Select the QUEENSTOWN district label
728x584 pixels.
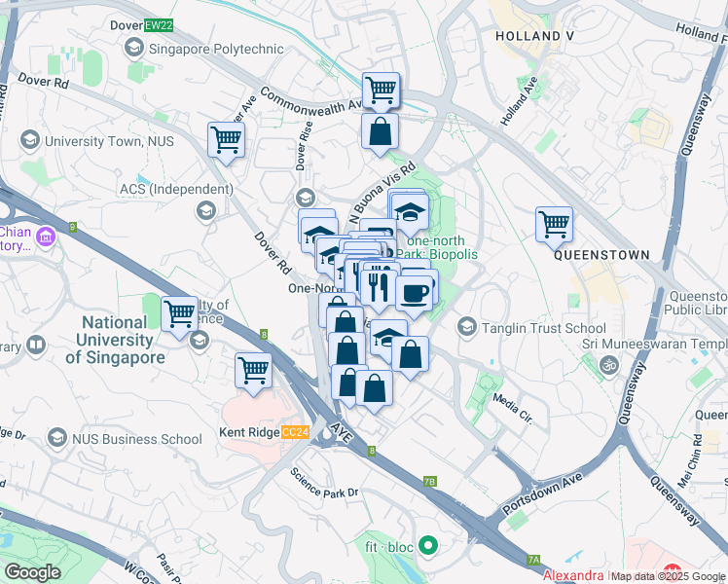[601, 255]
